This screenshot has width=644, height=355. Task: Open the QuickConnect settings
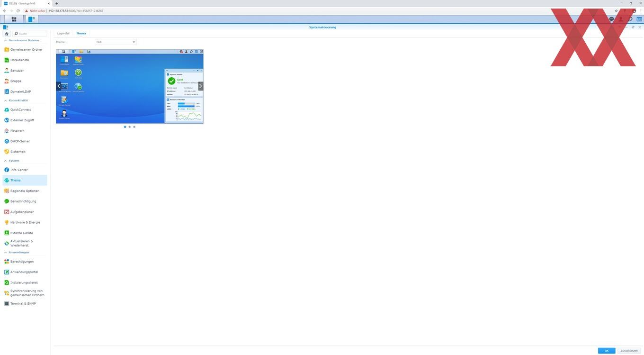click(x=25, y=109)
